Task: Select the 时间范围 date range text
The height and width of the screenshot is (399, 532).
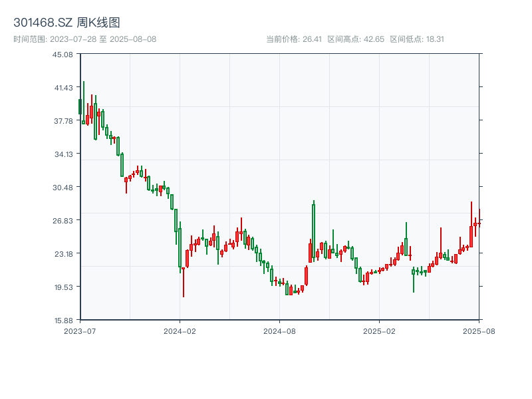Action: tap(84, 39)
